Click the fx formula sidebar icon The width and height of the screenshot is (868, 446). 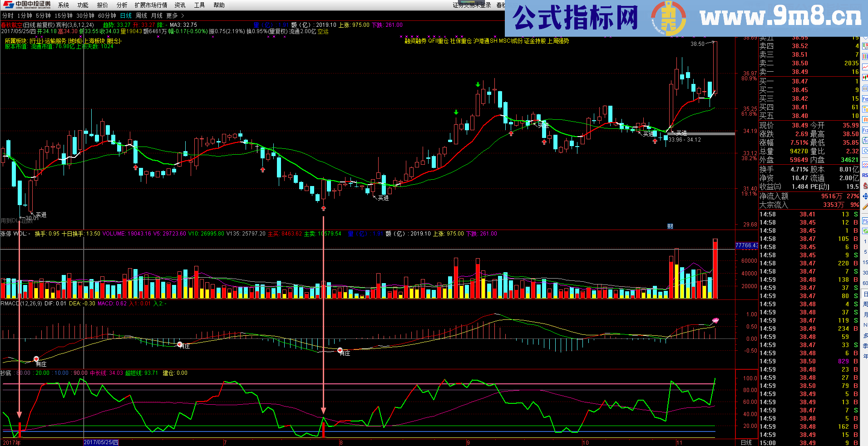coord(865,141)
